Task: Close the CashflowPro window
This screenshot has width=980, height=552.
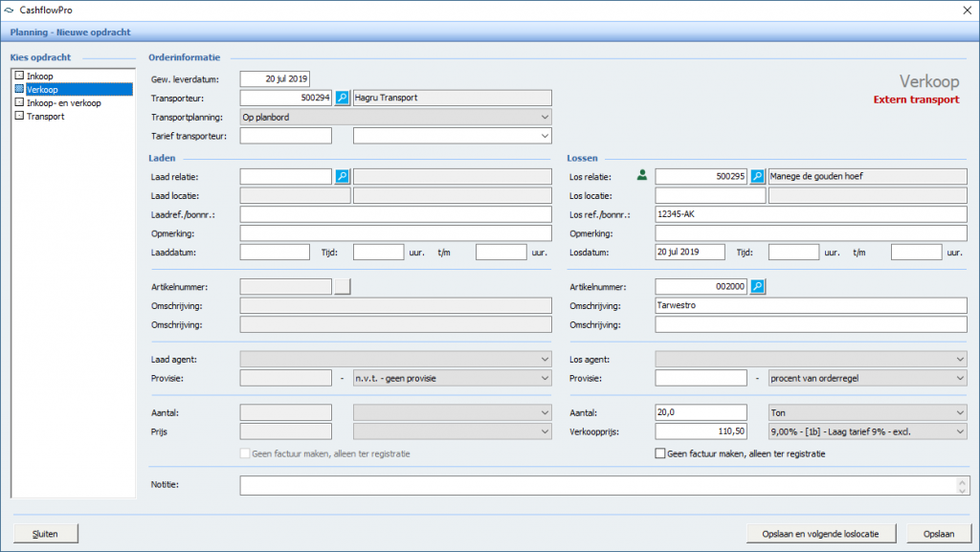Action: [x=967, y=10]
